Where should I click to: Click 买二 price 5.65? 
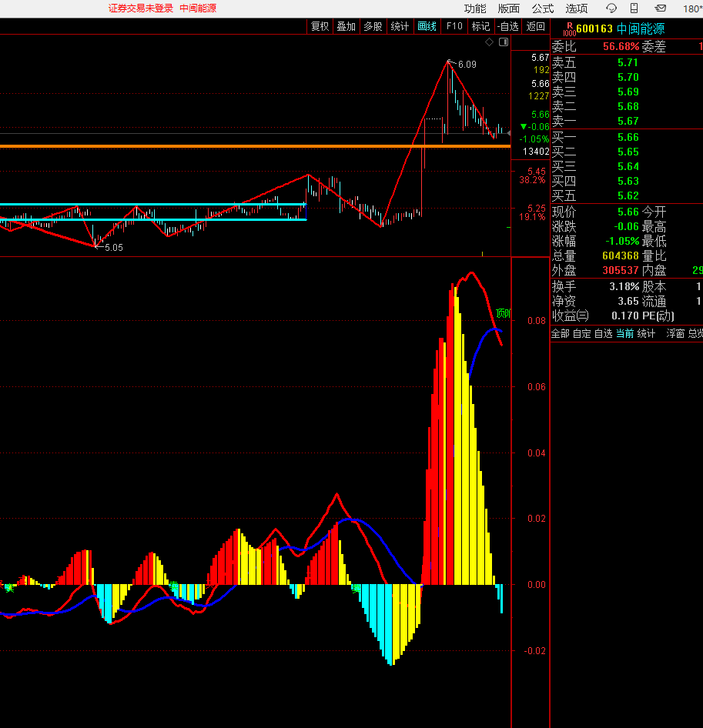tap(628, 152)
